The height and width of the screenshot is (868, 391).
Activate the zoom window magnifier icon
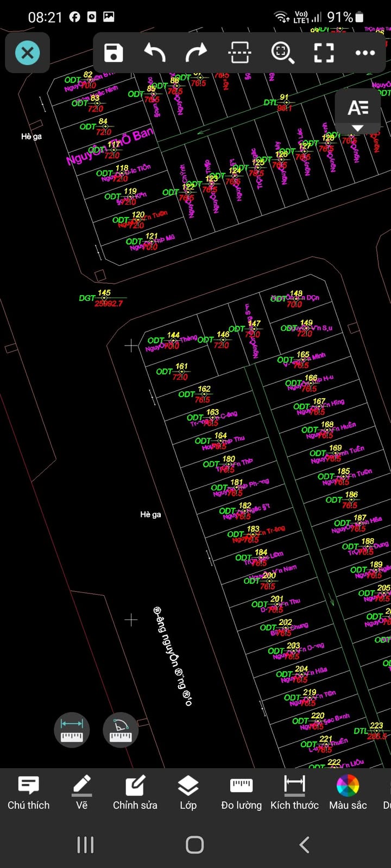[x=282, y=53]
